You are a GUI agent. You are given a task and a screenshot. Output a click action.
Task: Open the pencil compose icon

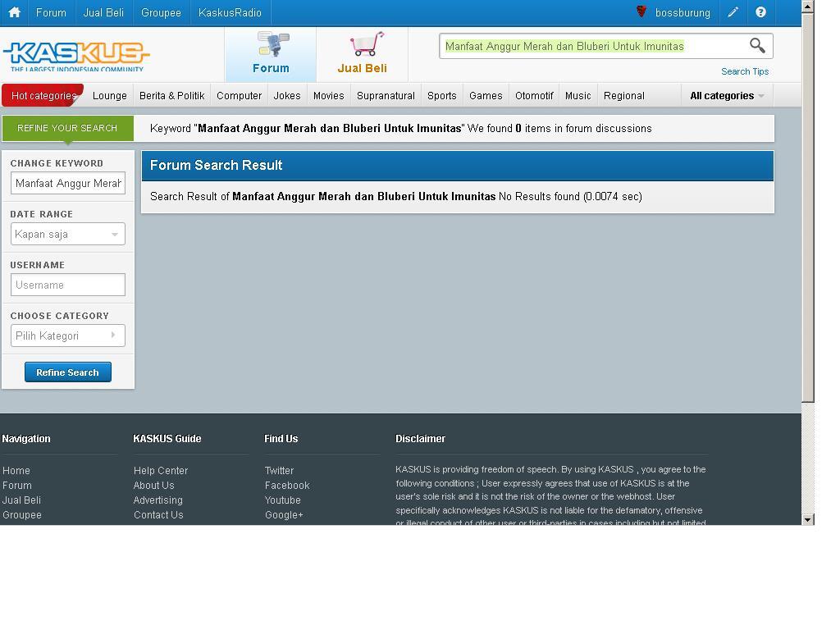(733, 12)
